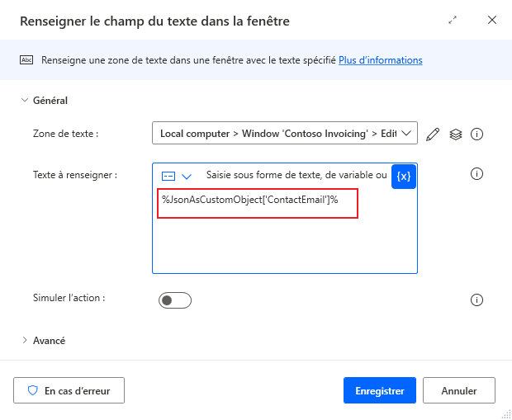Viewport: 512px width, 420px height.
Task: Click the blue text input type icon
Action: (x=168, y=177)
